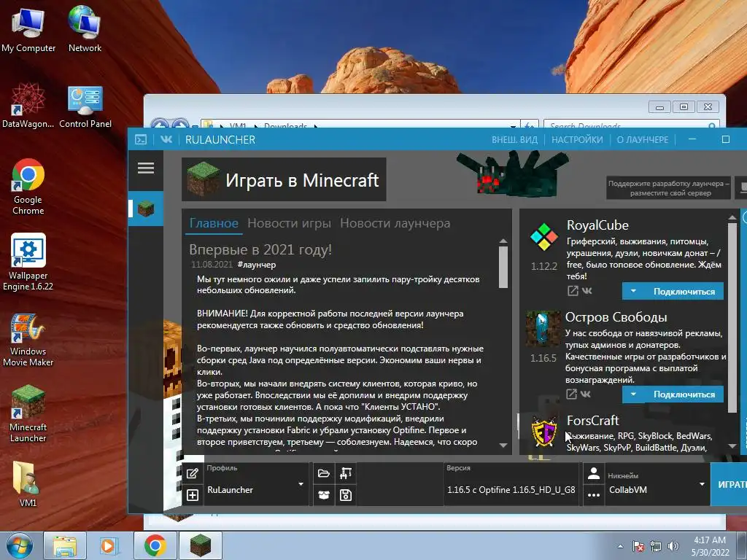Open the VM1 user folder on desktop

click(x=28, y=484)
